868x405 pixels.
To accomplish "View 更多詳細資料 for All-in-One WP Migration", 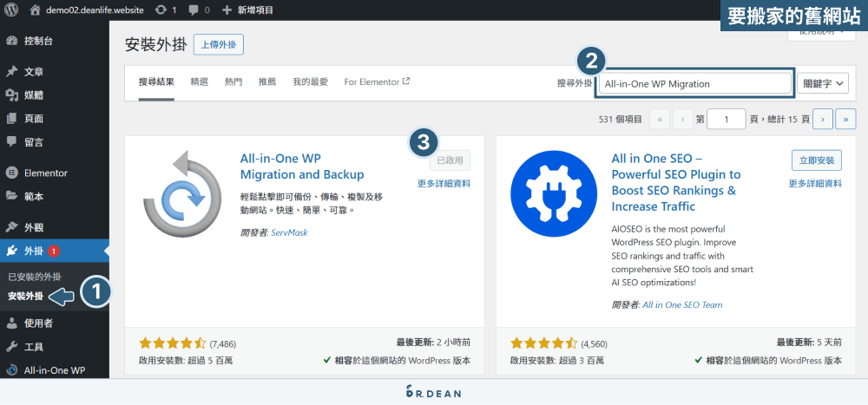I will 444,184.
